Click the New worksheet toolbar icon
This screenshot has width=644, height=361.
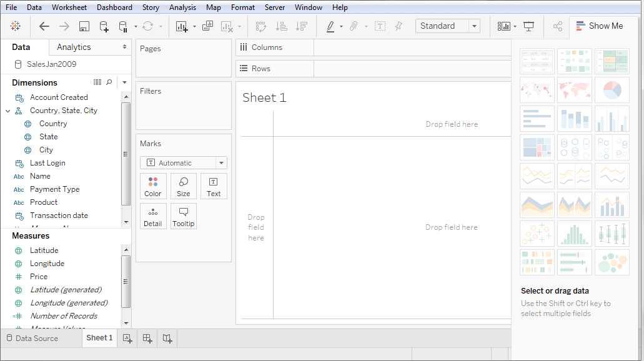tap(182, 26)
